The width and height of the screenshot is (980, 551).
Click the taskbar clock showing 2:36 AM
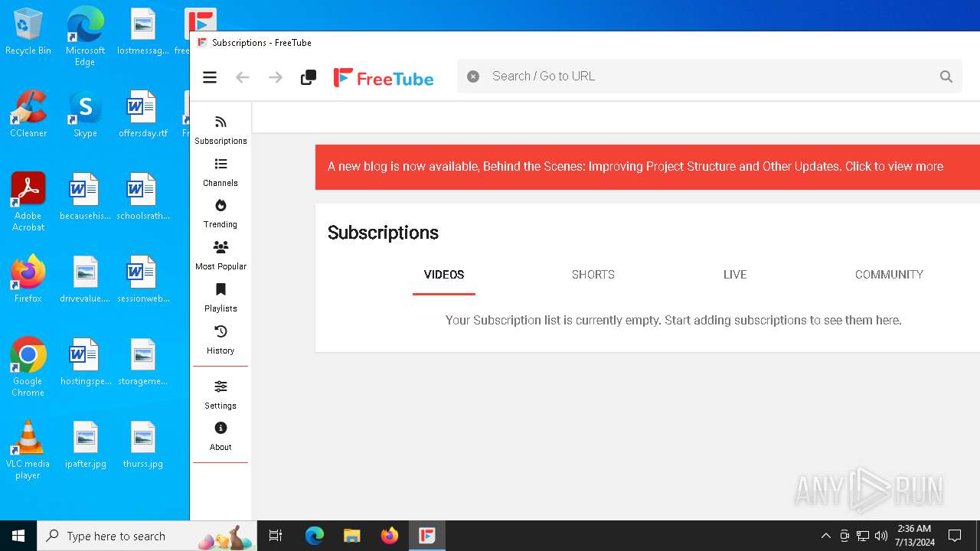[914, 536]
